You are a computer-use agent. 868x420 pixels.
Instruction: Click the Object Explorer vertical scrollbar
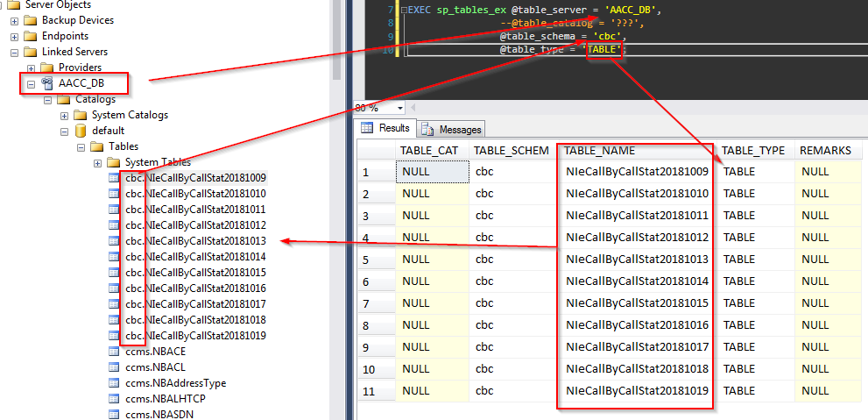click(x=335, y=39)
